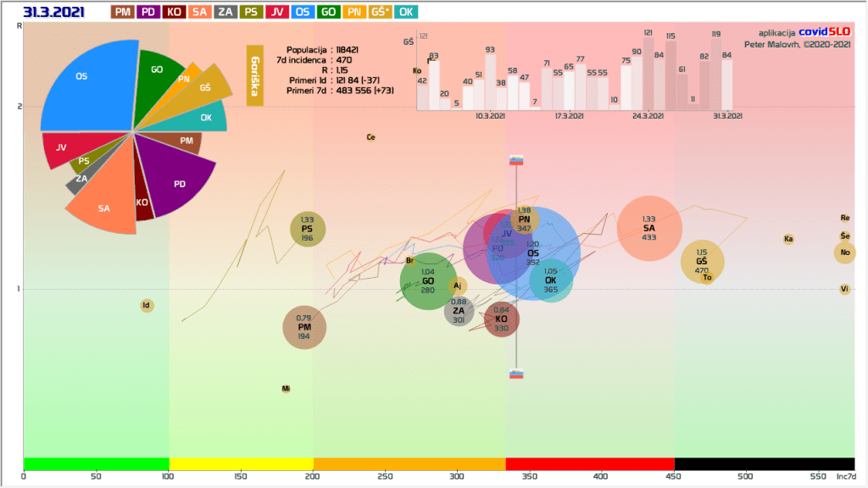Toggle the SA region legend button
Screen dimensions: 868x488
tap(200, 12)
